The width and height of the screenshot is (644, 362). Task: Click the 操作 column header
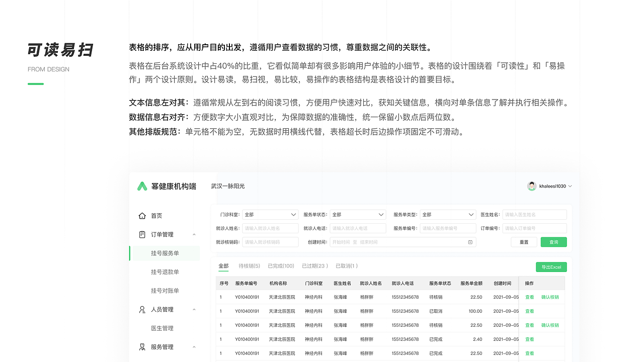coord(529,284)
